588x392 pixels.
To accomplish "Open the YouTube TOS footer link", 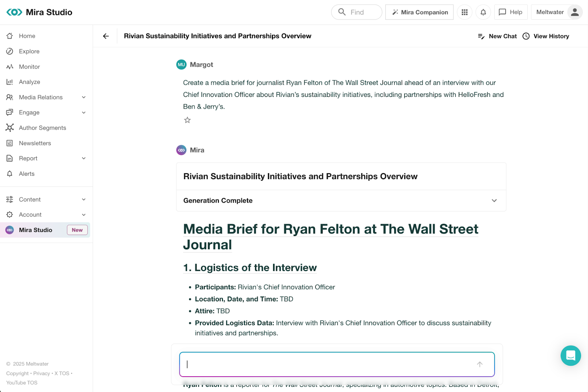I will [x=22, y=382].
